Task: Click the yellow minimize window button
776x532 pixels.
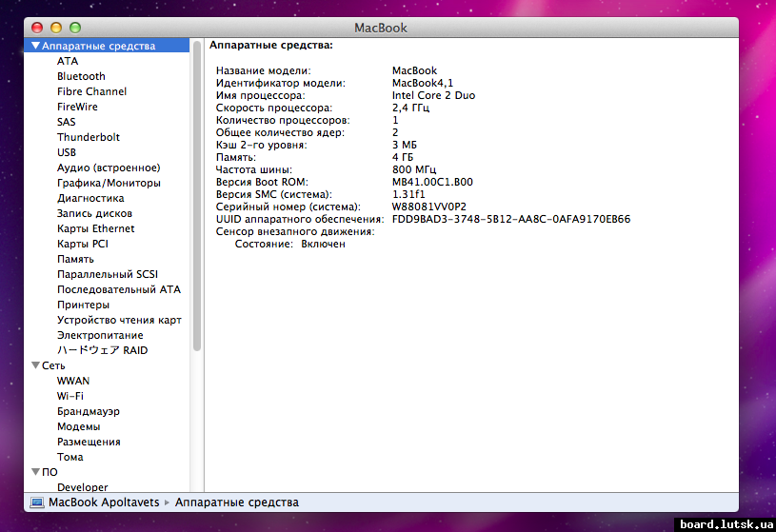Action: (56, 29)
